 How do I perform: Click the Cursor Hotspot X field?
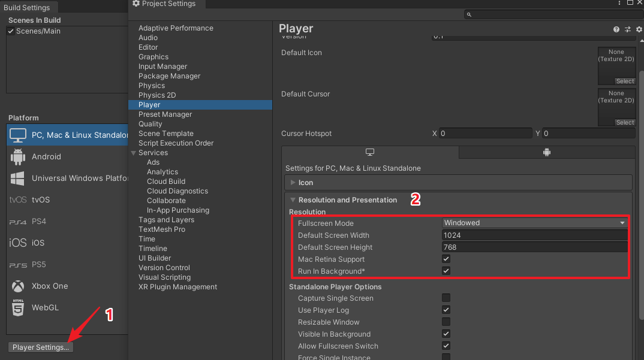click(486, 134)
